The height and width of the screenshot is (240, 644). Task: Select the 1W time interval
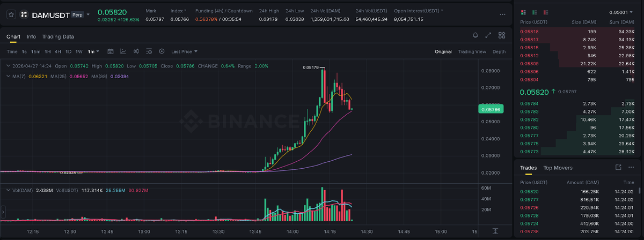coord(79,51)
